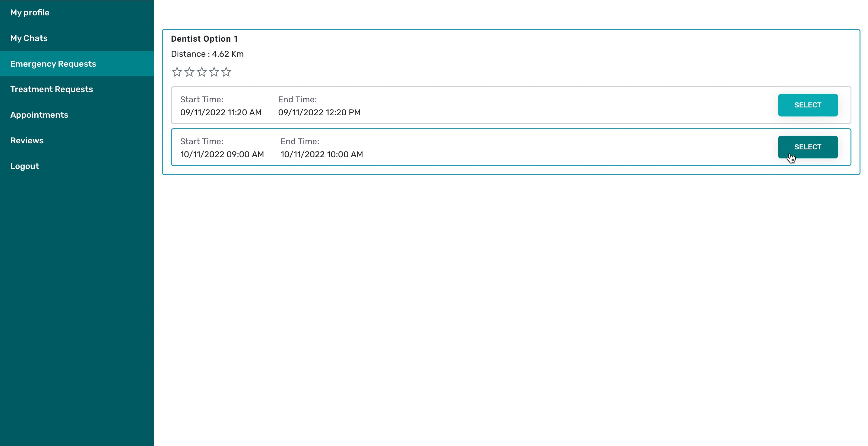Click the first rating star
This screenshot has height=446, width=868.
tap(177, 72)
